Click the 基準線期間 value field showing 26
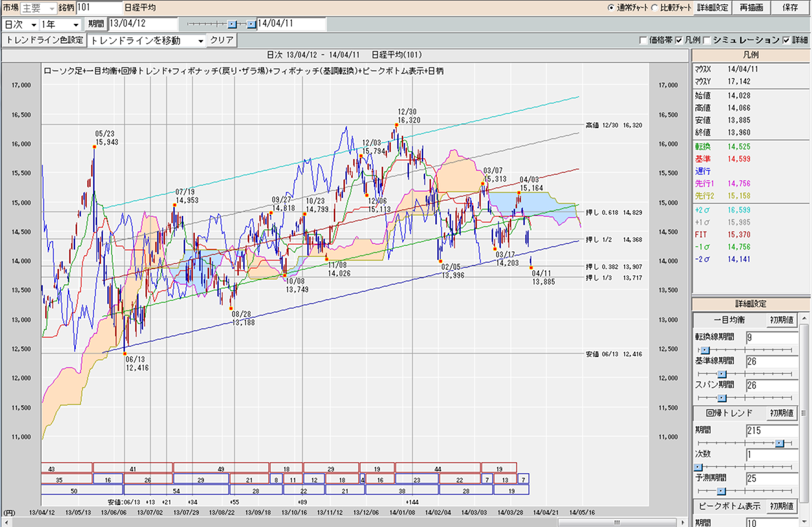The height and width of the screenshot is (527, 812). [772, 361]
